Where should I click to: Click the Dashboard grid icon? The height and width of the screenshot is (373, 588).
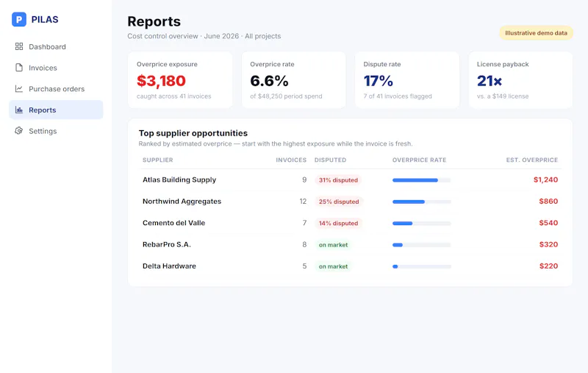(19, 46)
